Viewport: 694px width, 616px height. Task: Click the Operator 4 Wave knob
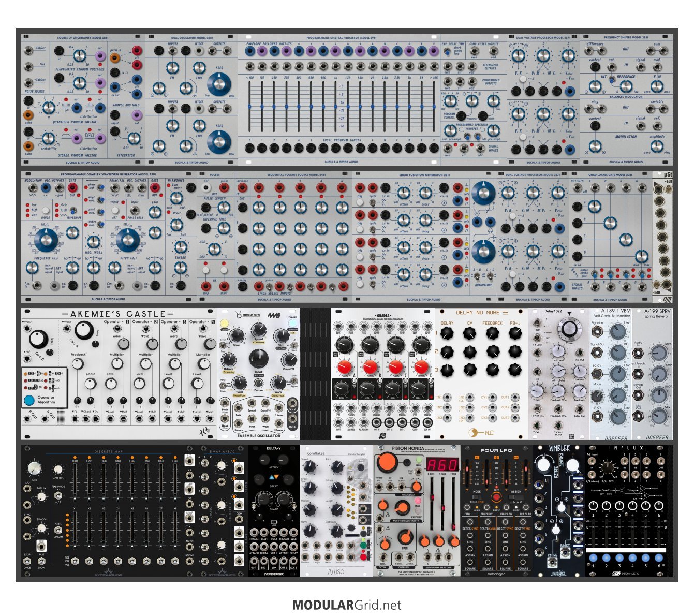coord(210,344)
